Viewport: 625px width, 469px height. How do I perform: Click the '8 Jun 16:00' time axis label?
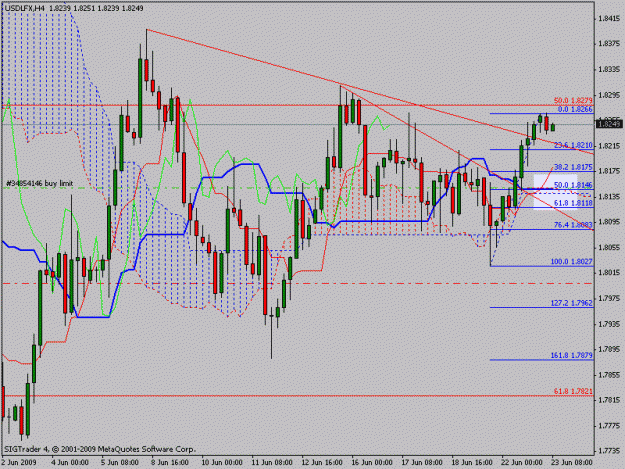[x=170, y=463]
